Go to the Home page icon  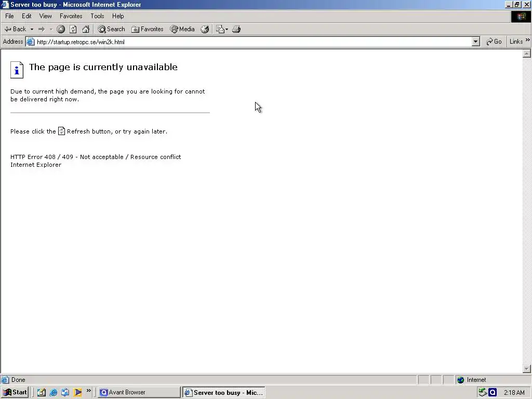[x=86, y=29]
